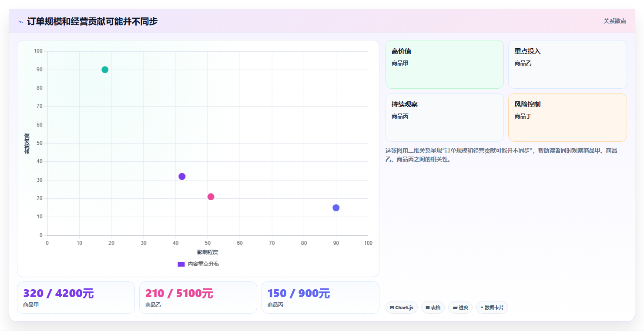Click the 表格 tag chip
Viewport: 644px width, 331px height.
(x=433, y=308)
